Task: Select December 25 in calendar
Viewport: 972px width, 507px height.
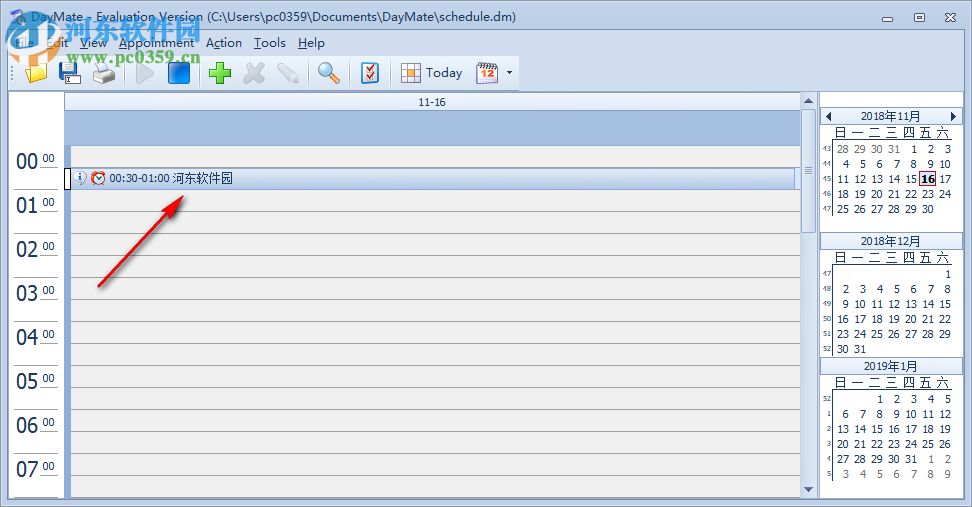Action: [877, 334]
